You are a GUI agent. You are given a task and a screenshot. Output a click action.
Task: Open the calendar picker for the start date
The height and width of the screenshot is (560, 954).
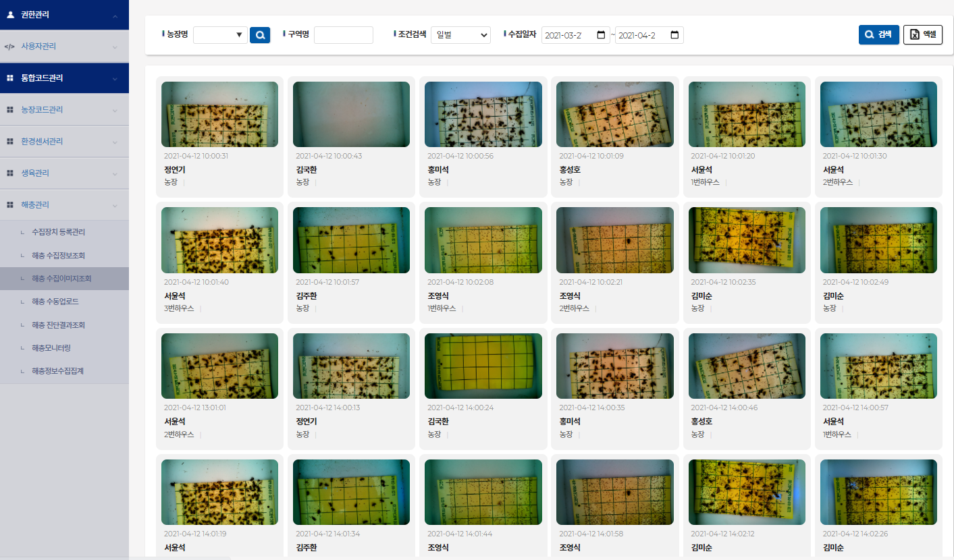(x=601, y=35)
